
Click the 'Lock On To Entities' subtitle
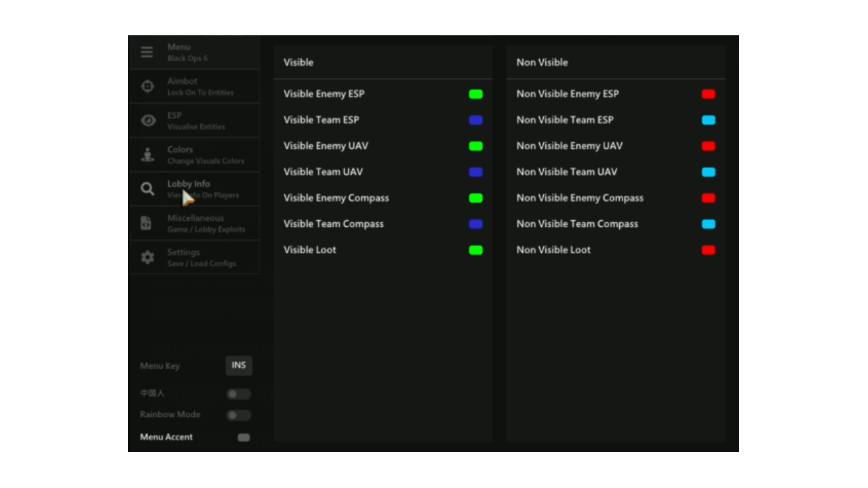(201, 92)
